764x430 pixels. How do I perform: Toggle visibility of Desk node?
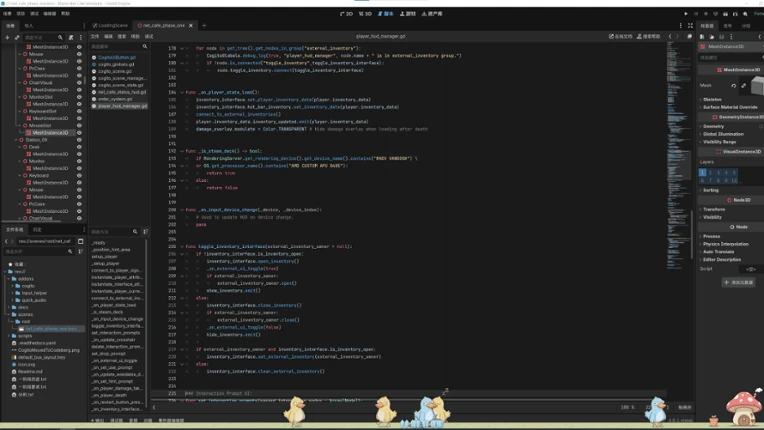pos(79,147)
